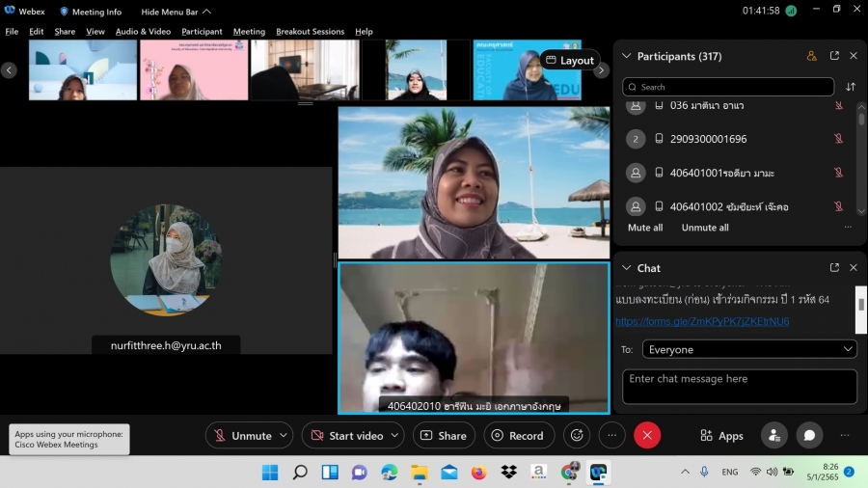Start video camera
This screenshot has width=868, height=488.
pyautogui.click(x=347, y=435)
